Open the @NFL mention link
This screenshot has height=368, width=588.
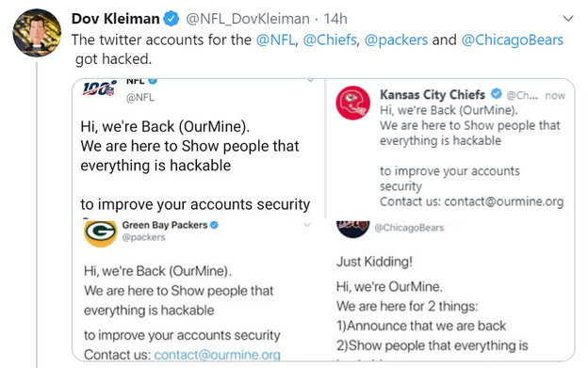click(x=275, y=40)
